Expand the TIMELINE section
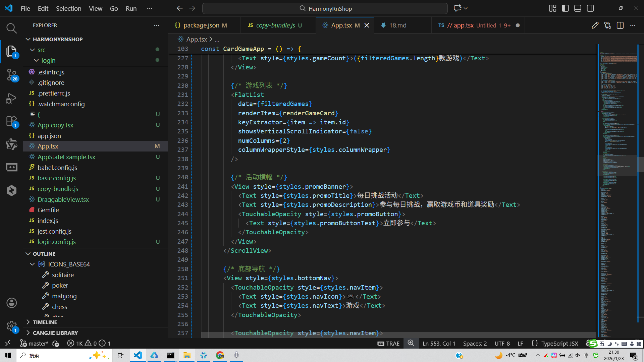644x362 pixels. tap(45, 322)
